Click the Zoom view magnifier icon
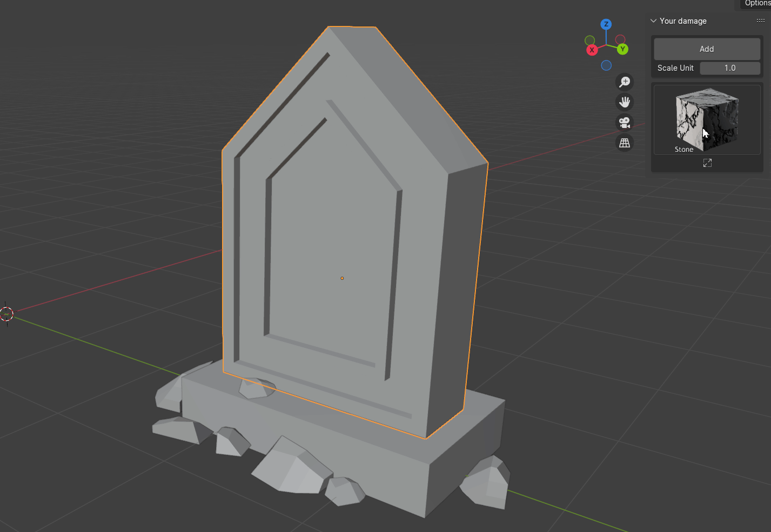 coord(625,82)
